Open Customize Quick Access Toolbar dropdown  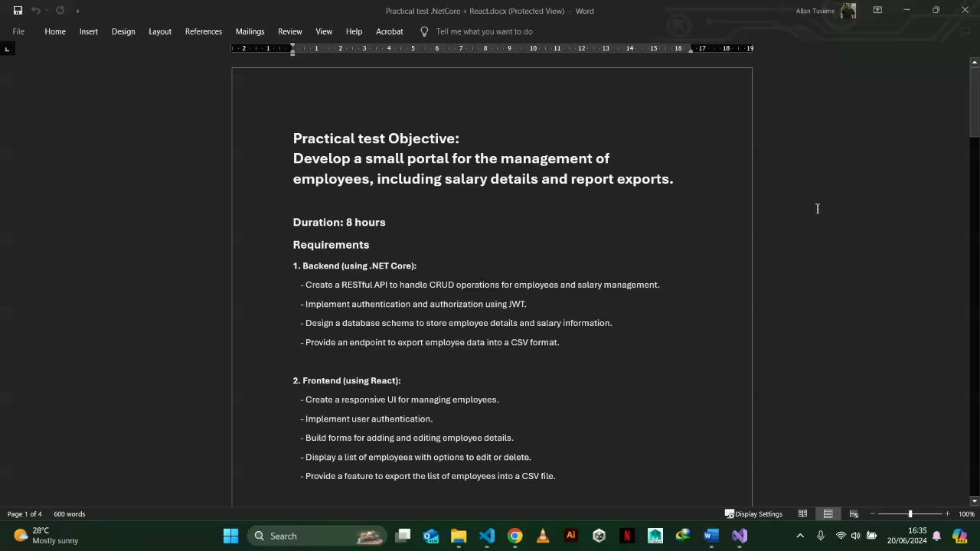pyautogui.click(x=77, y=11)
